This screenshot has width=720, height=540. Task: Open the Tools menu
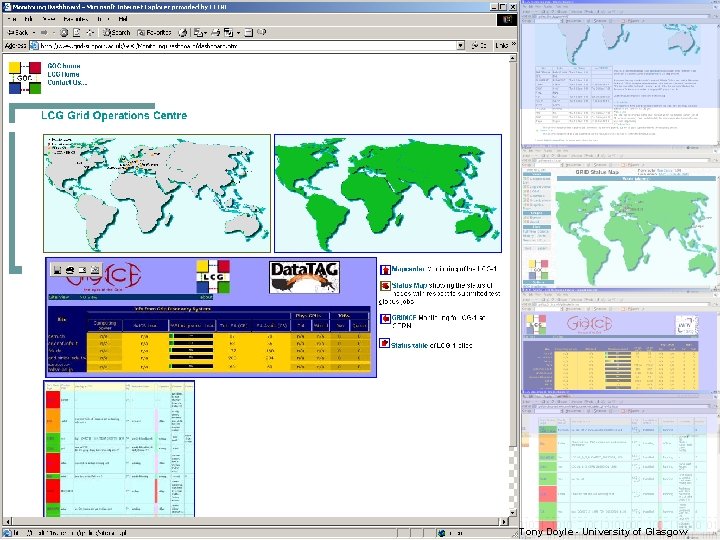tap(103, 19)
